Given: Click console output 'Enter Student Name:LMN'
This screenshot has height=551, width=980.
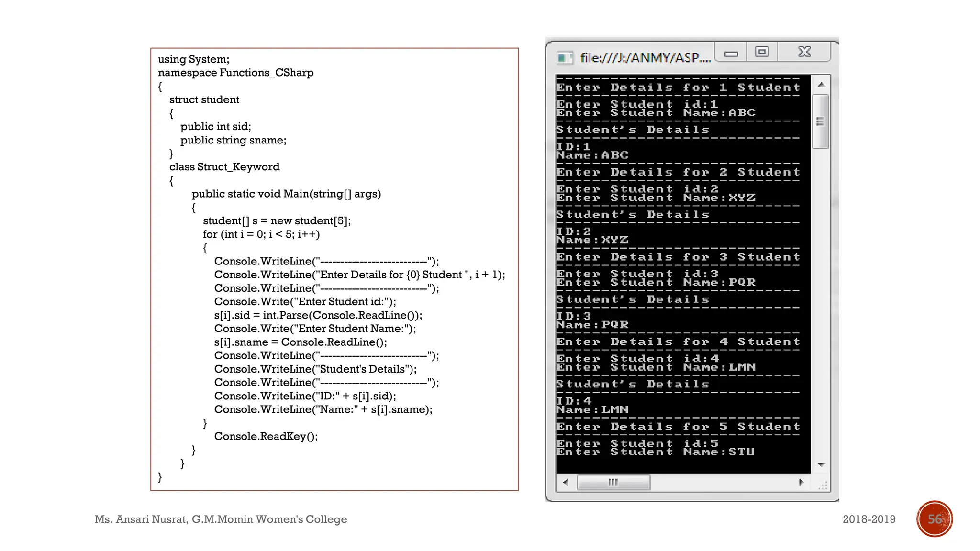Looking at the screenshot, I should tap(656, 367).
